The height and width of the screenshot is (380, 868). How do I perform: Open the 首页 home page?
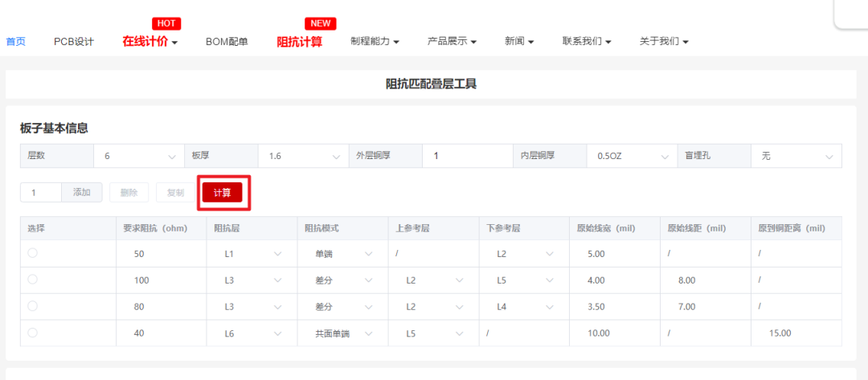point(15,42)
